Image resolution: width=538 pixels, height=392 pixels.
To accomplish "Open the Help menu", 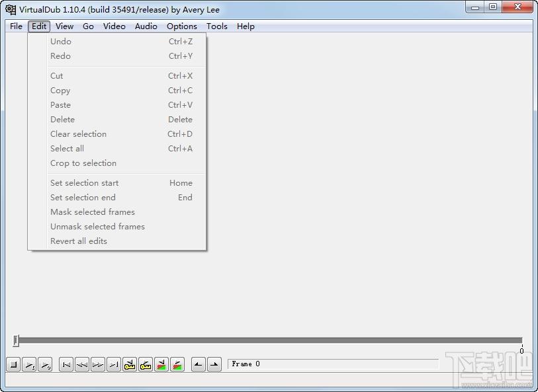I will tap(246, 26).
